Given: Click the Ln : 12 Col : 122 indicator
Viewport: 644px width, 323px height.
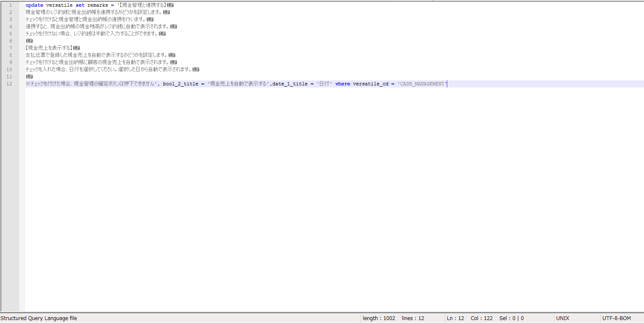Looking at the screenshot, I should 469,318.
